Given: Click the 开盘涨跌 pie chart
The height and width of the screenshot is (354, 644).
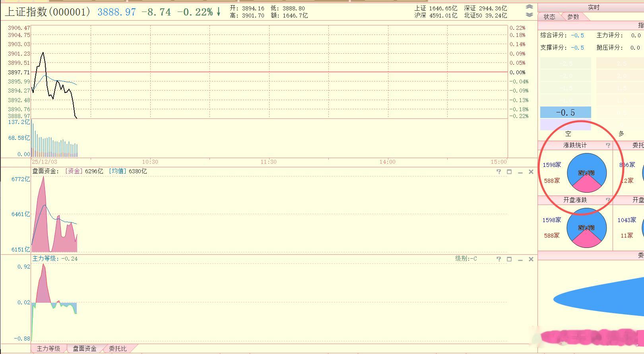Looking at the screenshot, I should coord(587,228).
